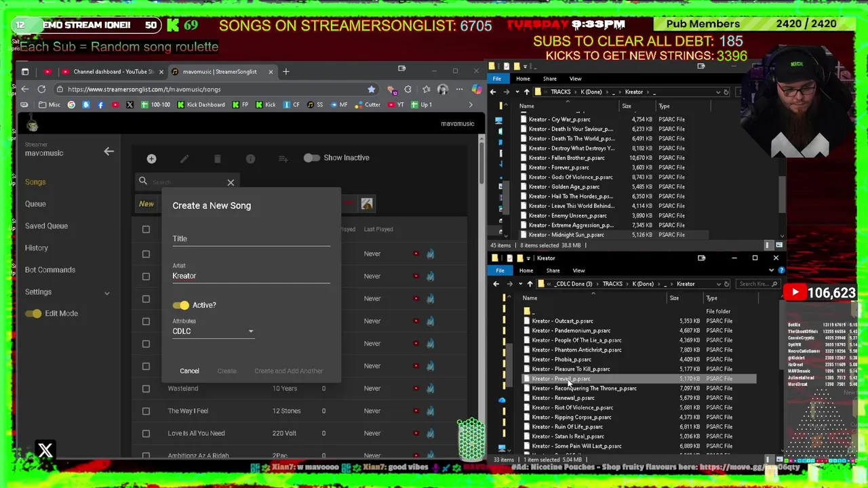This screenshot has width=868, height=488.
Task: Click the add new song plus icon
Action: [151, 159]
